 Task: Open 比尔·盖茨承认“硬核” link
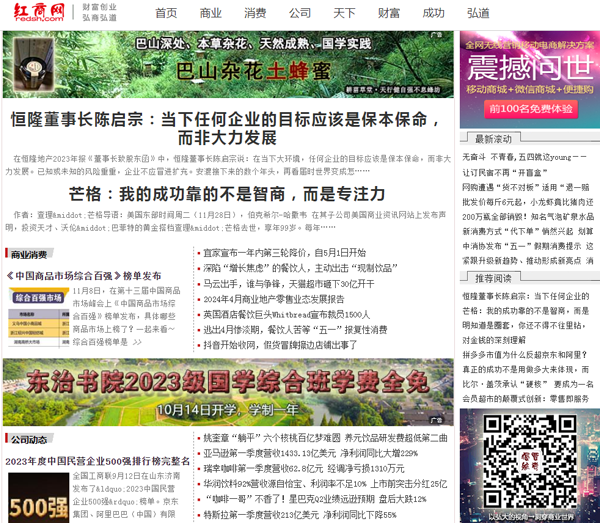pos(528,384)
